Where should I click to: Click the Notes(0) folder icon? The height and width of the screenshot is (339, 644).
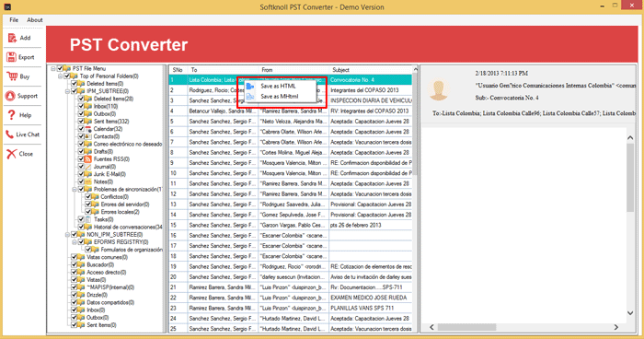click(88, 181)
